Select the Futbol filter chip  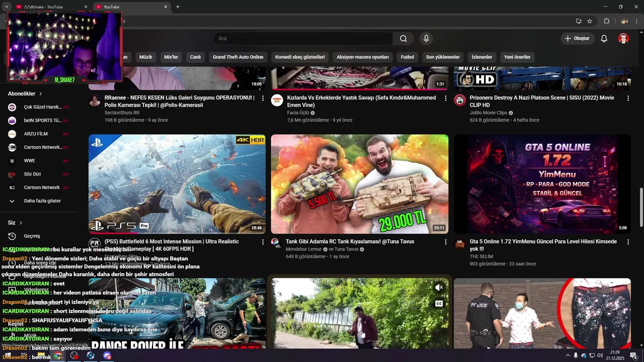click(408, 57)
